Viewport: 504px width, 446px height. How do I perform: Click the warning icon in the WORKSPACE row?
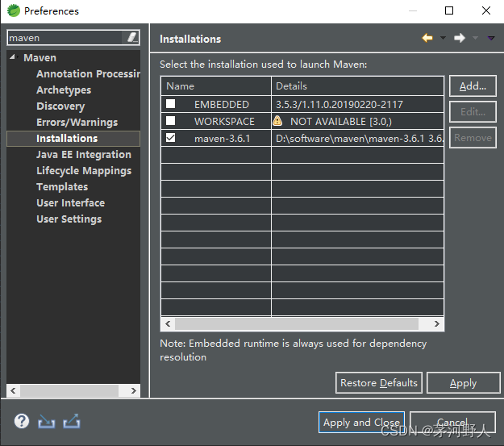point(277,121)
